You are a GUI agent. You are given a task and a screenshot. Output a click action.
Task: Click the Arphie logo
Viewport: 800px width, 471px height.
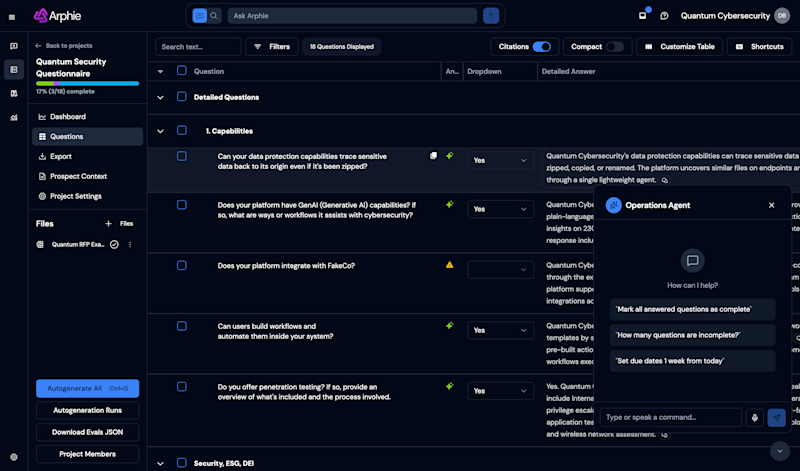pyautogui.click(x=57, y=16)
